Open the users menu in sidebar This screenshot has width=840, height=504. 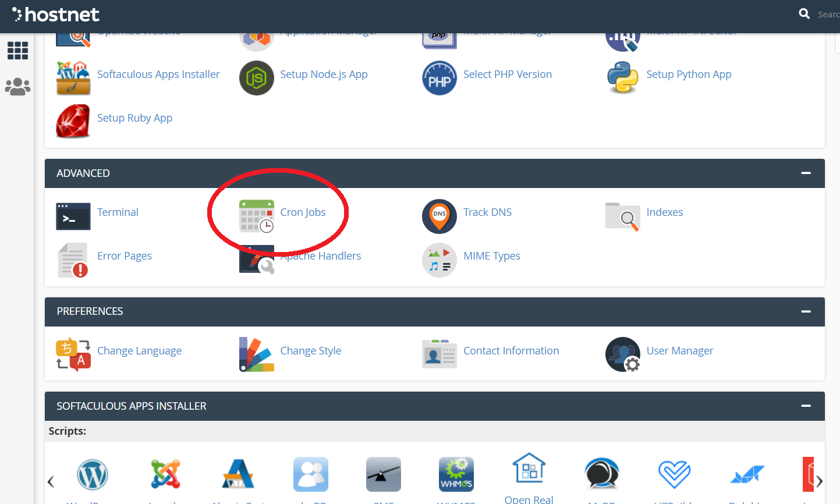17,87
